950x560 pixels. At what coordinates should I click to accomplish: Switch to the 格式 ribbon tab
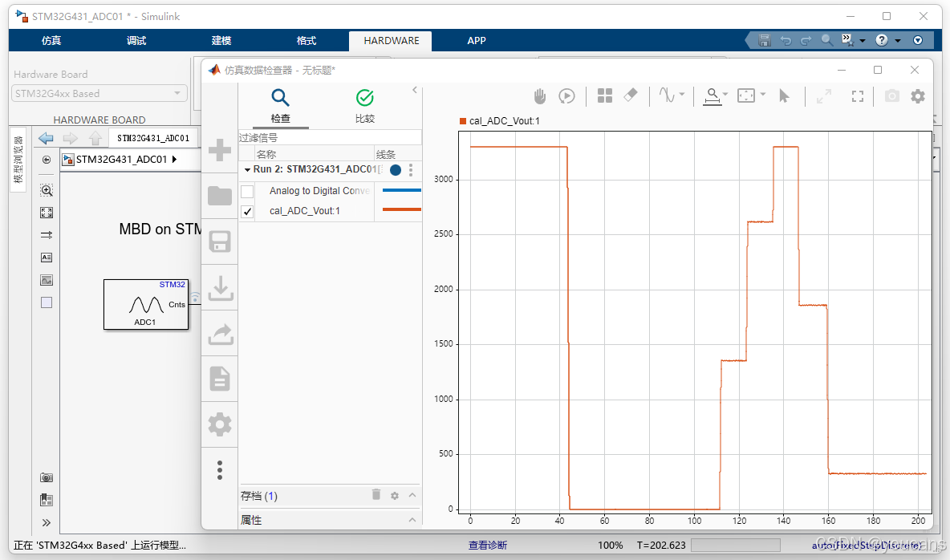[x=306, y=41]
